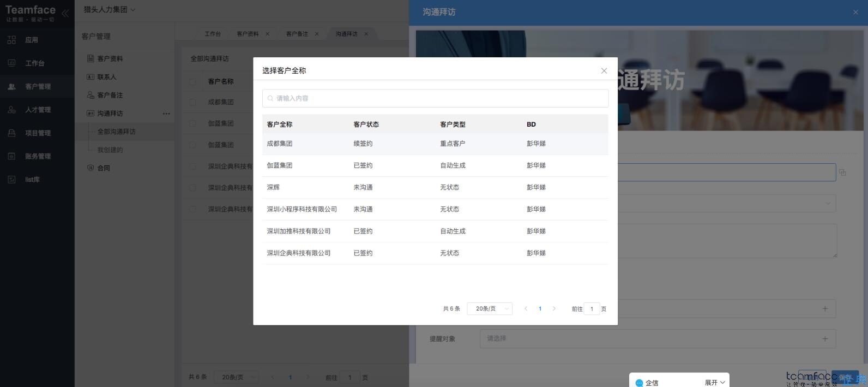Open dialog 20条/页 page size dropdown
This screenshot has width=868, height=387.
click(490, 309)
